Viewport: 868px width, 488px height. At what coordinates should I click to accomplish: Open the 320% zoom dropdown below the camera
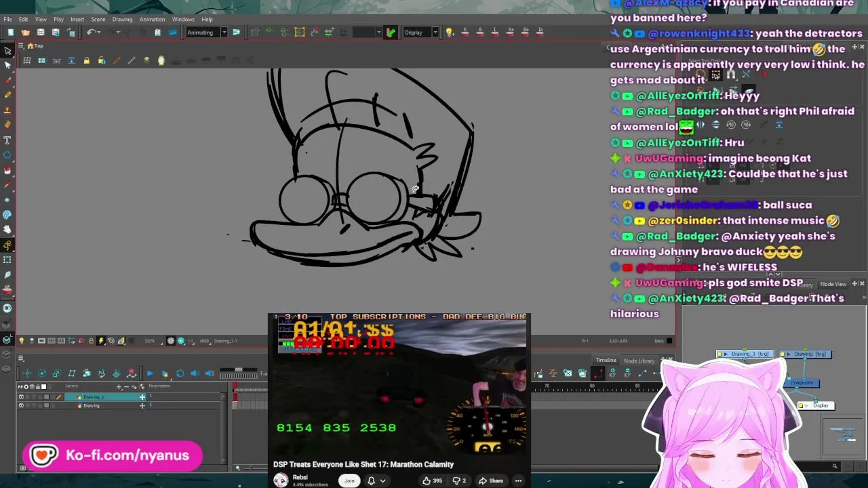(152, 341)
